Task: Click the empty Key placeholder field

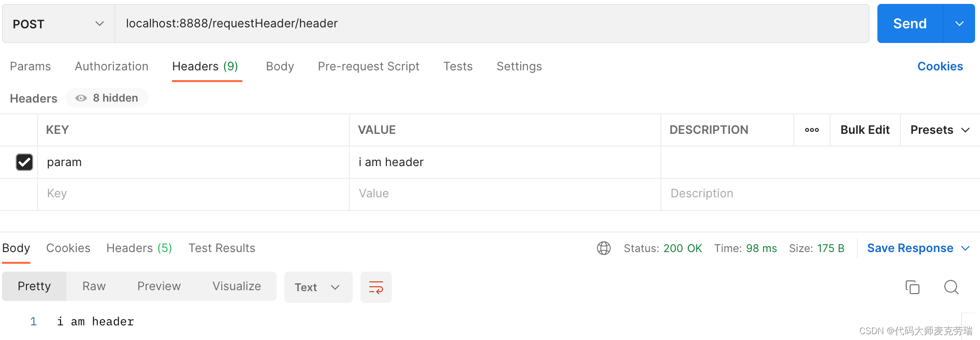Action: (x=193, y=194)
